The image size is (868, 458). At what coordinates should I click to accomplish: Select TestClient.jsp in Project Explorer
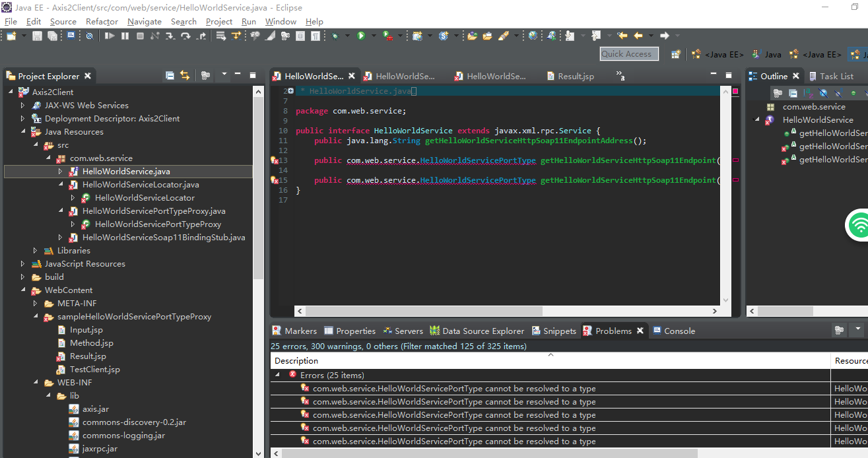[x=88, y=370]
